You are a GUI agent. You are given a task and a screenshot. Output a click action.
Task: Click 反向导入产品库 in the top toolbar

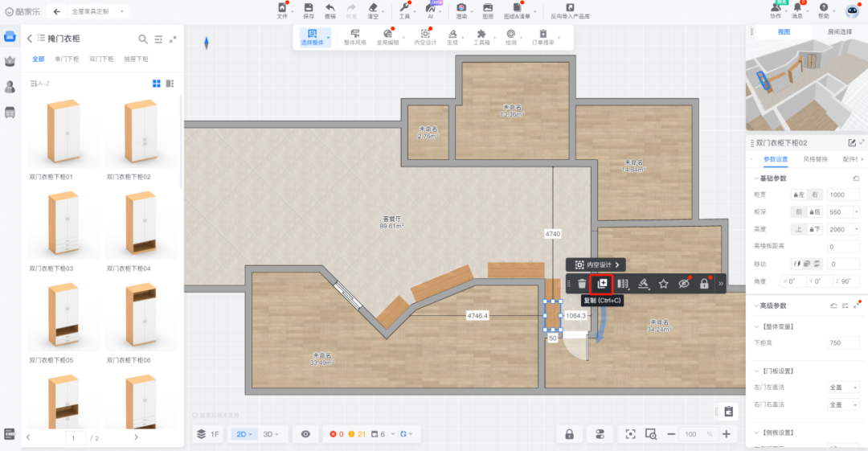570,11
